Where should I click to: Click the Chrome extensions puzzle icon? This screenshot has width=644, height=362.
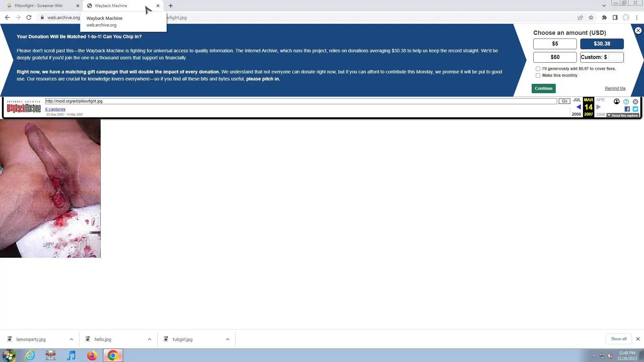[604, 18]
